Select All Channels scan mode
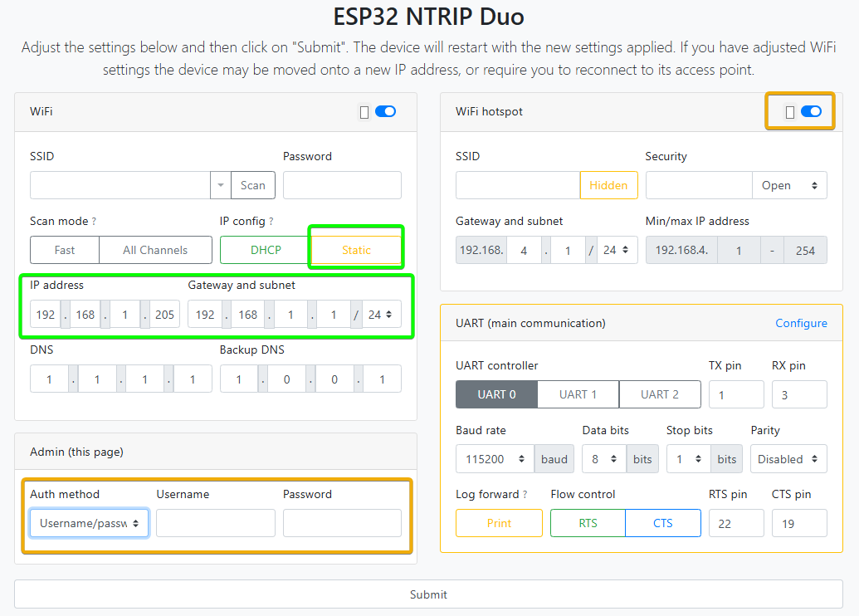This screenshot has width=859, height=616. pos(155,250)
